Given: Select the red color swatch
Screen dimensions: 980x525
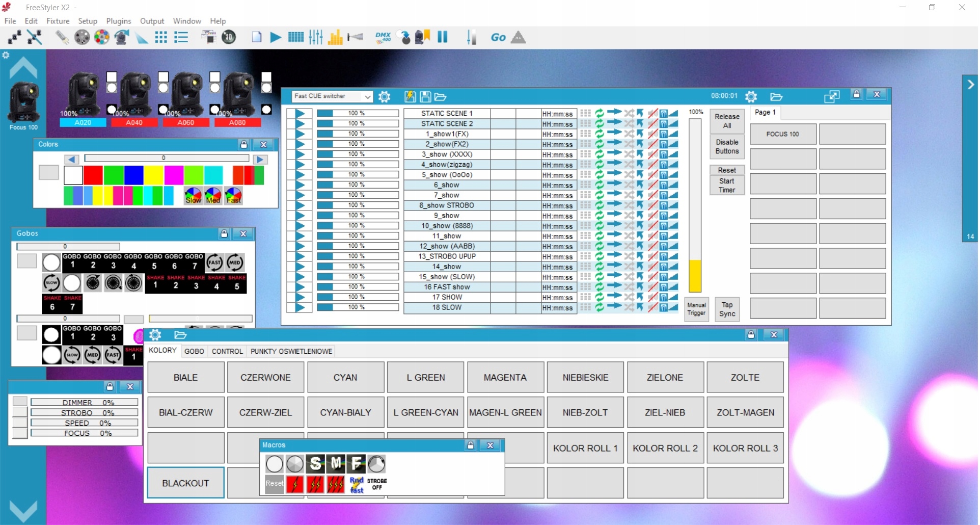Looking at the screenshot, I should 93,175.
